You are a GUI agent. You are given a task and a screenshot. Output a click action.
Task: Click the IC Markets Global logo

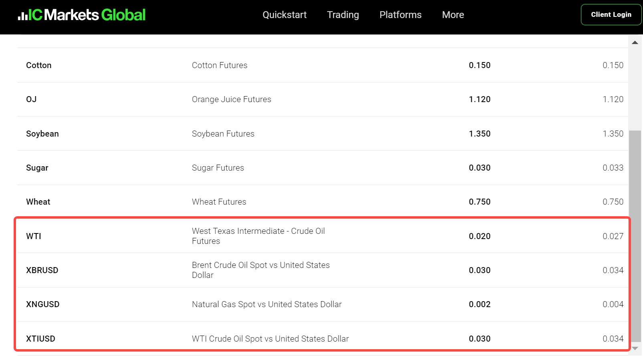point(82,15)
